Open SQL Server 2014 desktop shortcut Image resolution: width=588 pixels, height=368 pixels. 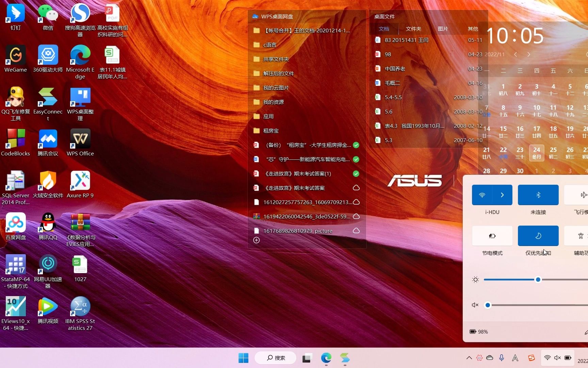click(x=15, y=187)
